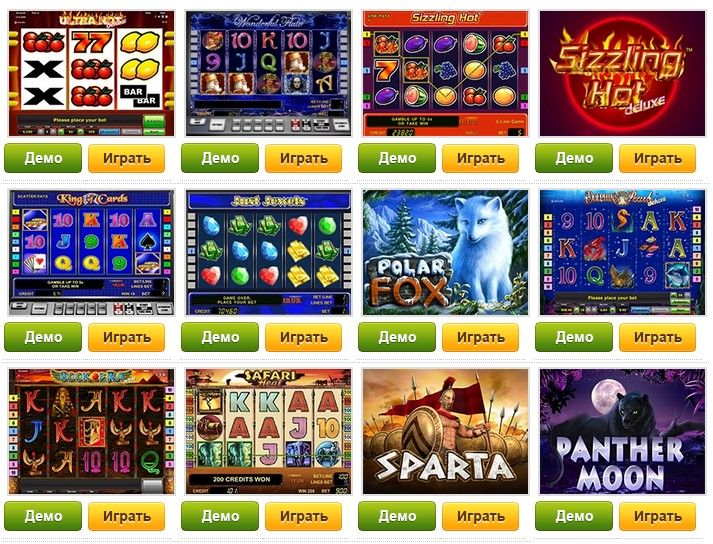Select the Just Jewels game thumbnail
Viewport: 713px width, 544px height.
(268, 252)
